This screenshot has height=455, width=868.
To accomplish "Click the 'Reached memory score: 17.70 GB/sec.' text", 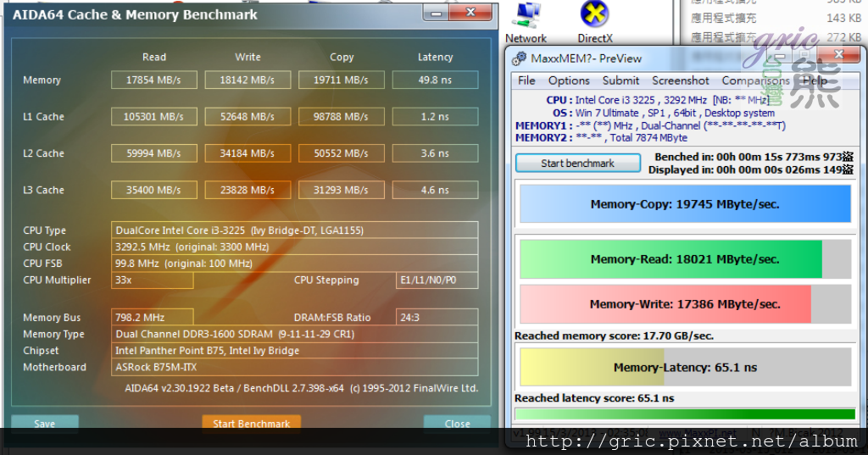I will tap(614, 336).
